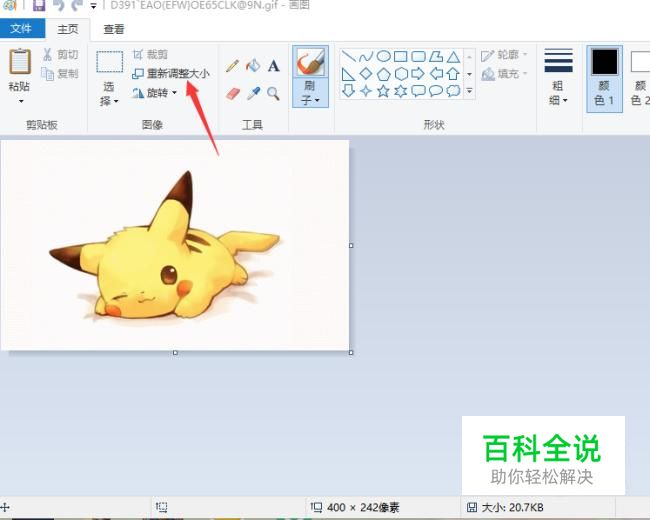This screenshot has width=650, height=520.
Task: Click the Undo arrow in quick access toolbar
Action: coord(59,5)
